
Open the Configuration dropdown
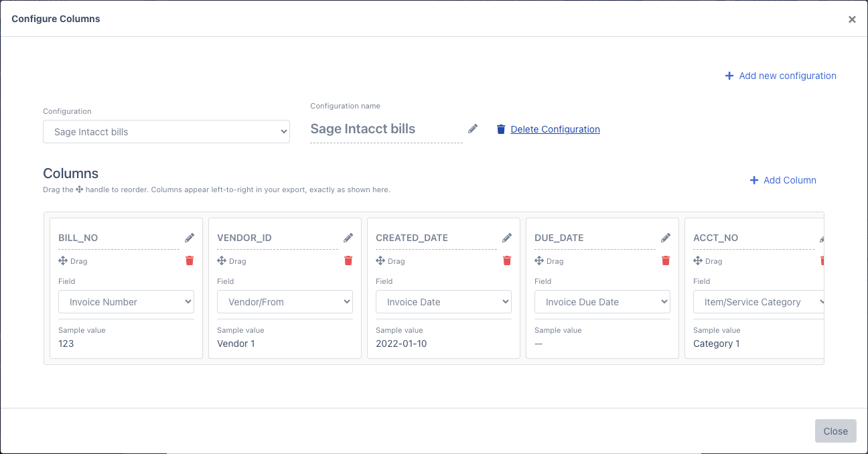166,132
